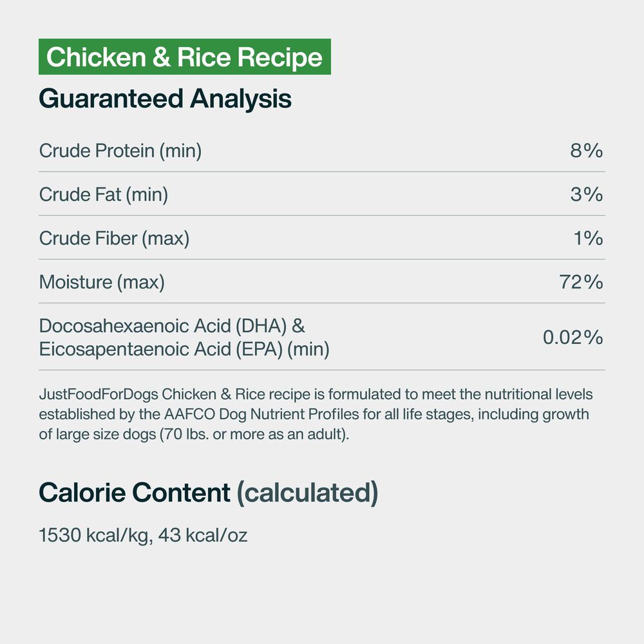Click the (calculated) text beside Calorie Content
The image size is (644, 644).
click(307, 493)
